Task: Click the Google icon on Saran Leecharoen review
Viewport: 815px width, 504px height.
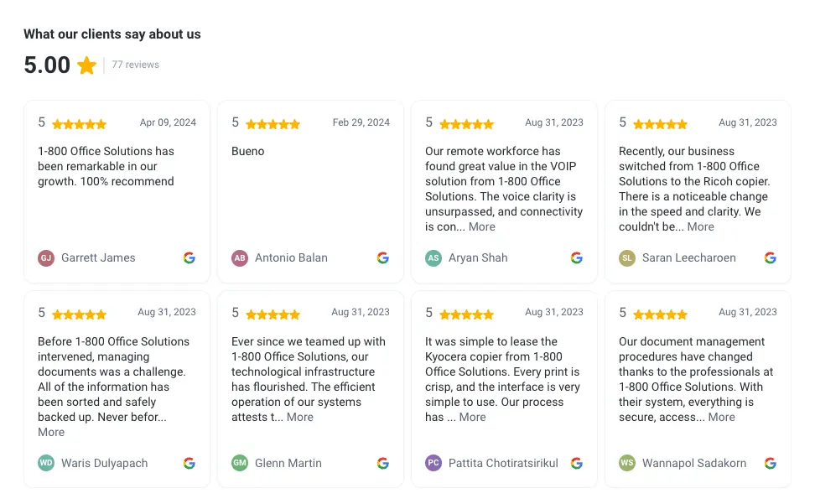Action: [770, 257]
